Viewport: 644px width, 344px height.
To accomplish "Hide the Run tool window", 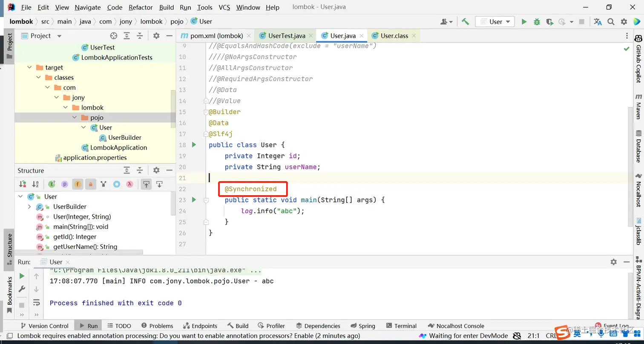I will click(x=627, y=262).
